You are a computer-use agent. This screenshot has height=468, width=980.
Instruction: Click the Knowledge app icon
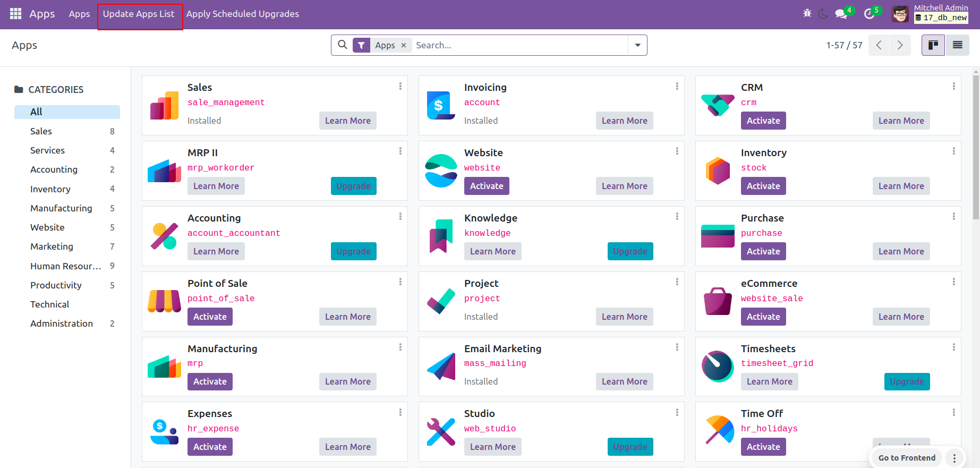[441, 236]
